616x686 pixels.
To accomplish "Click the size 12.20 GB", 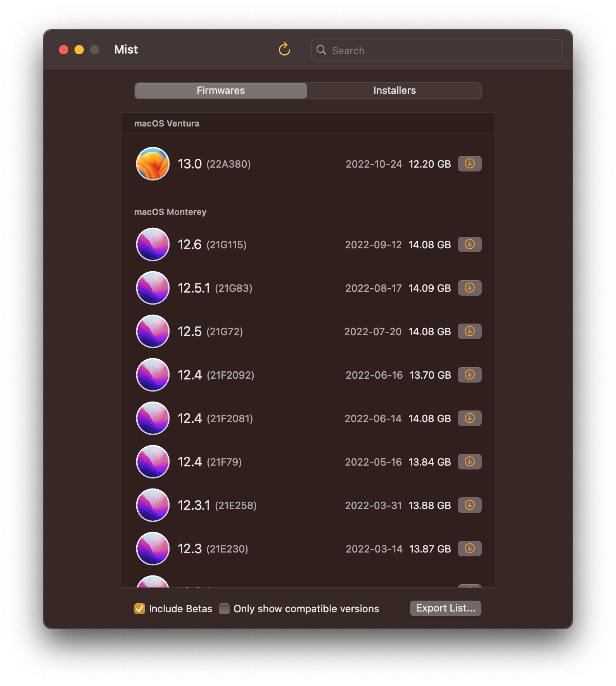I will click(x=430, y=164).
